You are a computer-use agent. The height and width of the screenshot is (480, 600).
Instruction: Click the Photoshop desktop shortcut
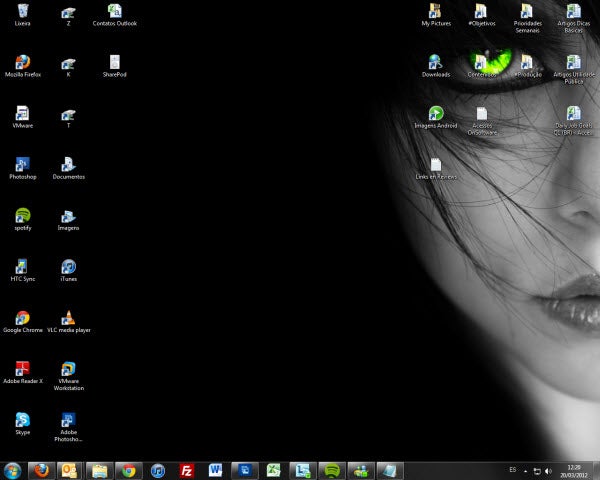(22, 164)
